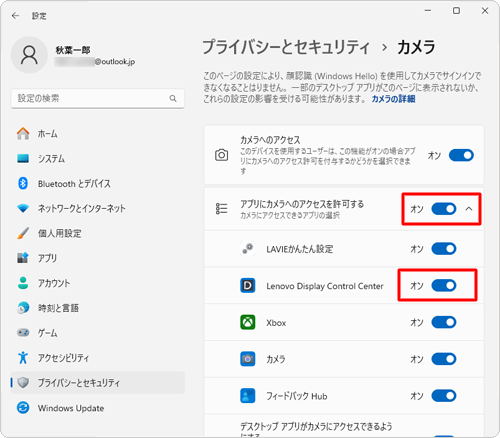Open Bluetooth とデバイス category

[97, 183]
